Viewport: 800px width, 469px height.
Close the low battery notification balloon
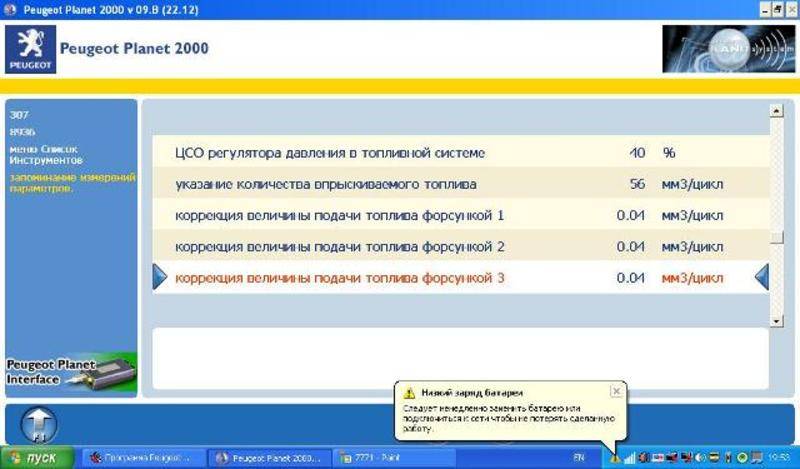(x=616, y=391)
